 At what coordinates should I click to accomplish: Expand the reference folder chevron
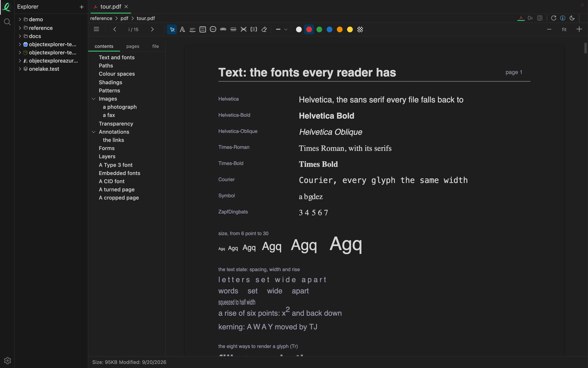coord(20,28)
